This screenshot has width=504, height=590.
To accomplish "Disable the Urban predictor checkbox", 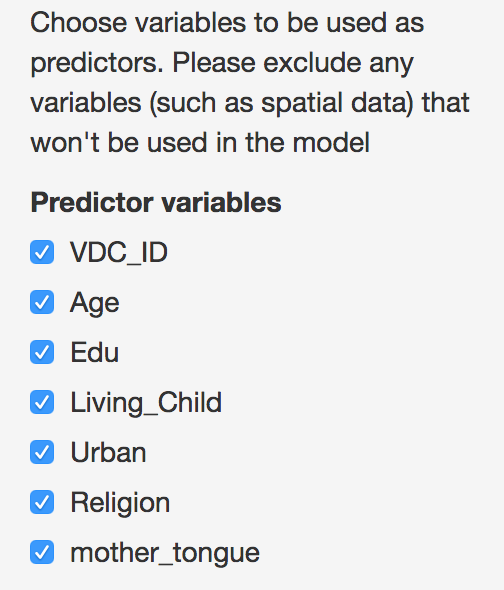I will click(42, 452).
